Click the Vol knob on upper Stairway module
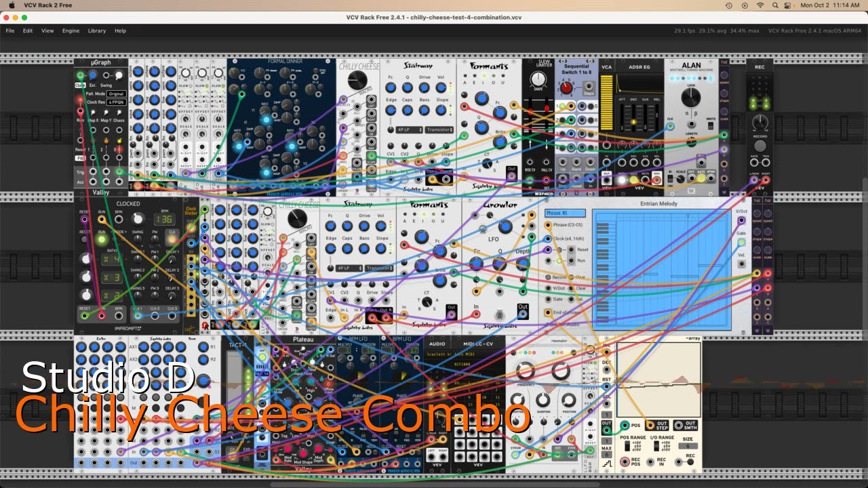Viewport: 868px width, 488px height. (x=442, y=87)
